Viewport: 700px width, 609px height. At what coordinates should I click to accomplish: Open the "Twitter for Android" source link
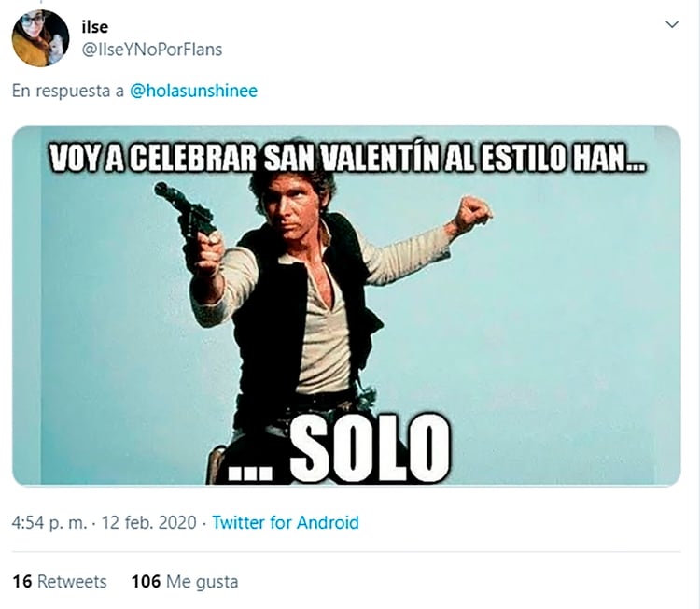[286, 522]
